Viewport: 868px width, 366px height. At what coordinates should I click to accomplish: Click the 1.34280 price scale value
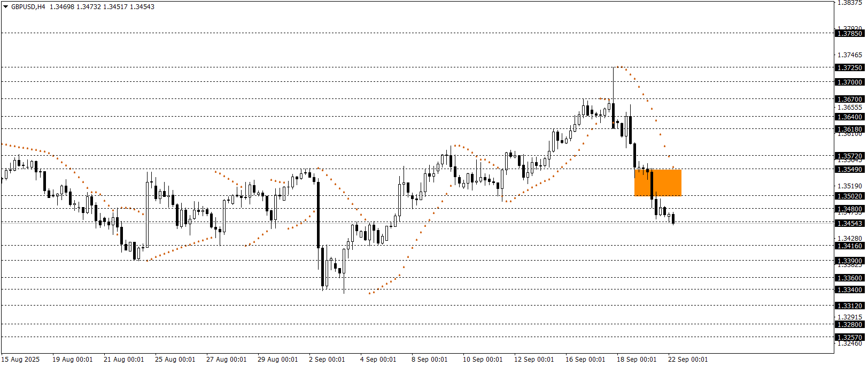pos(850,238)
